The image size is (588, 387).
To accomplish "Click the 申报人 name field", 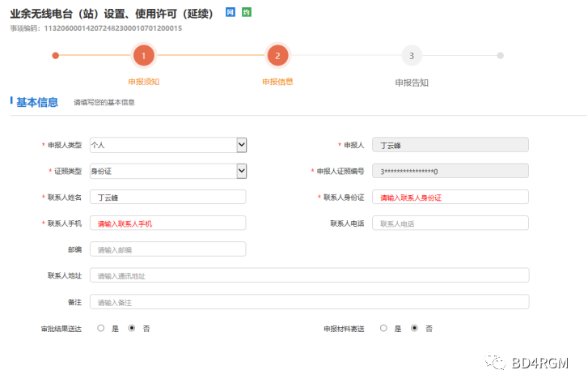I will tap(451, 145).
